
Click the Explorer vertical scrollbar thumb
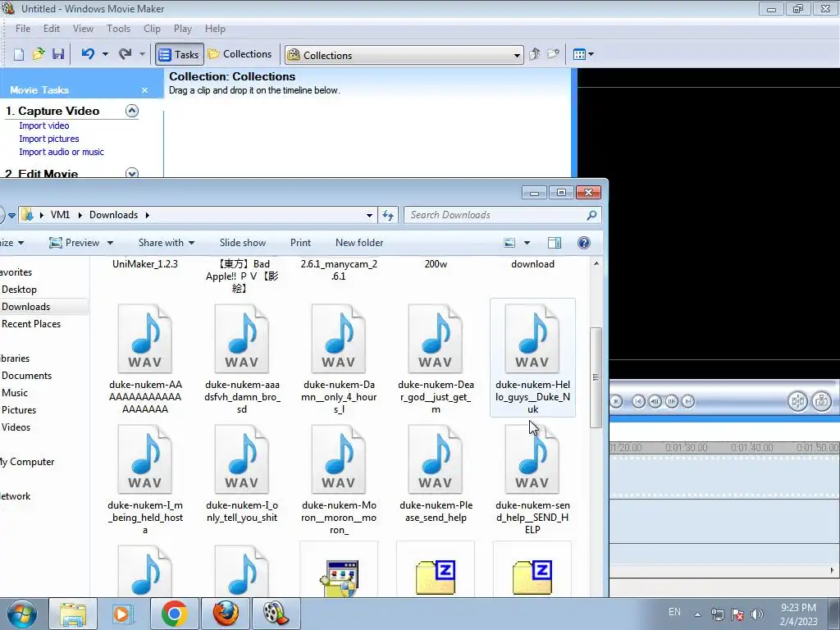point(596,377)
